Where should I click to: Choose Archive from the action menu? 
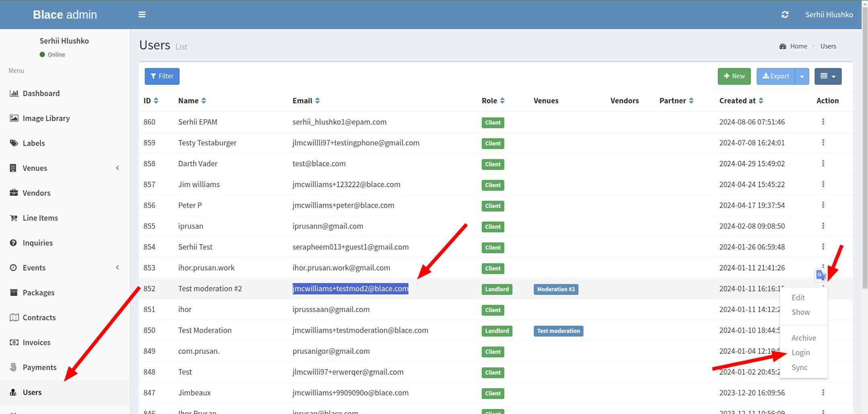pos(804,338)
